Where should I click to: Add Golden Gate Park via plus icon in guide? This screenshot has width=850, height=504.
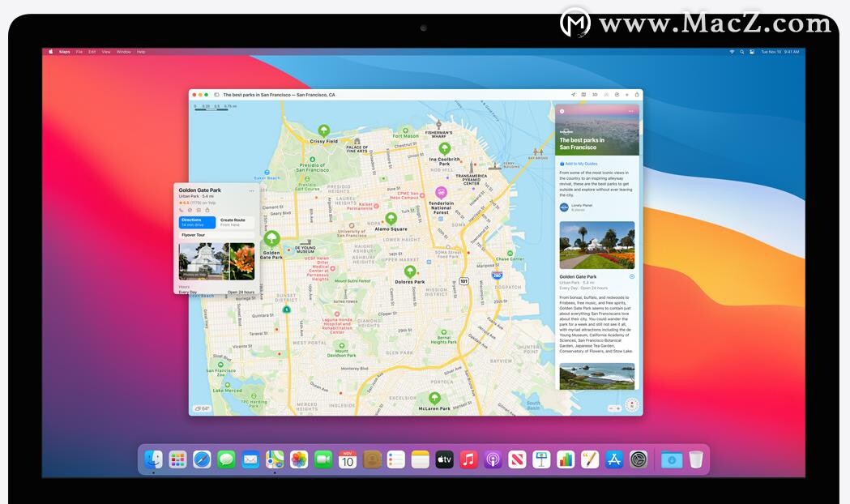[x=631, y=276]
